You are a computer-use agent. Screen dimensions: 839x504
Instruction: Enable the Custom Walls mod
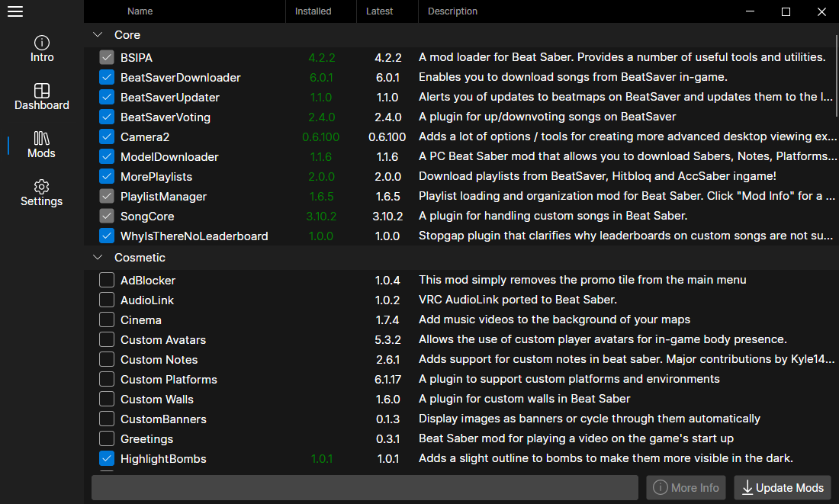coord(107,399)
